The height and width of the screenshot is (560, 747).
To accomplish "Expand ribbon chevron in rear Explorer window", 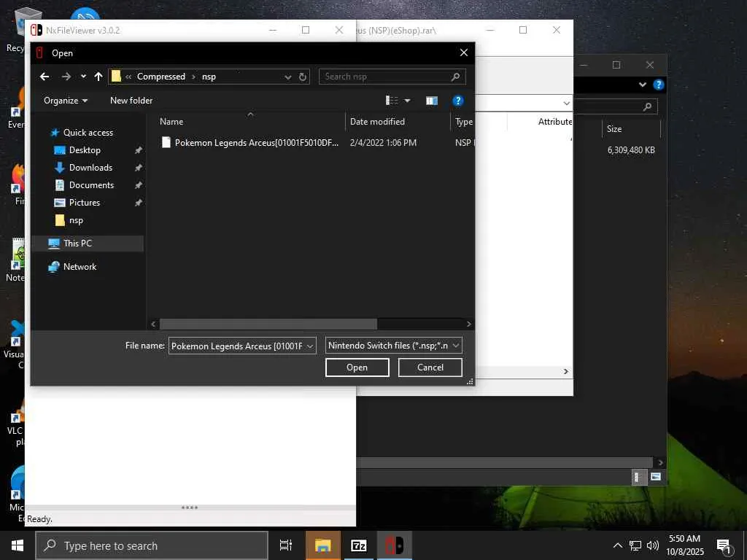I will tap(642, 85).
